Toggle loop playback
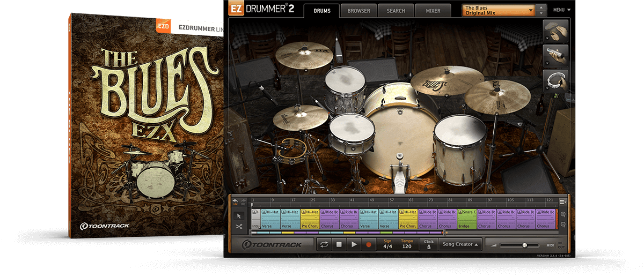Image resolution: width=644 pixels, height=277 pixels. point(324,244)
